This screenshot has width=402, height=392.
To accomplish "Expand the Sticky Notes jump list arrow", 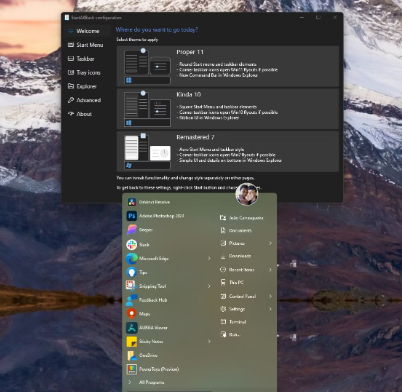I will 209,341.
